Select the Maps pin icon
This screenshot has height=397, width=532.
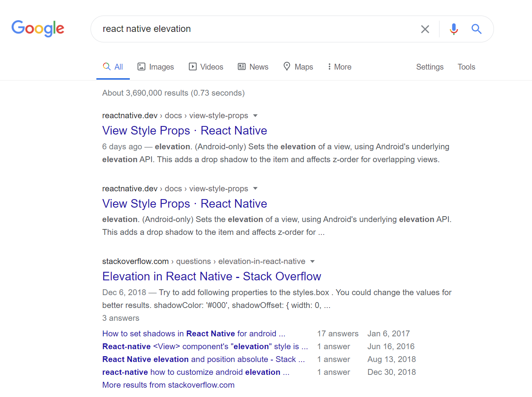tap(287, 66)
